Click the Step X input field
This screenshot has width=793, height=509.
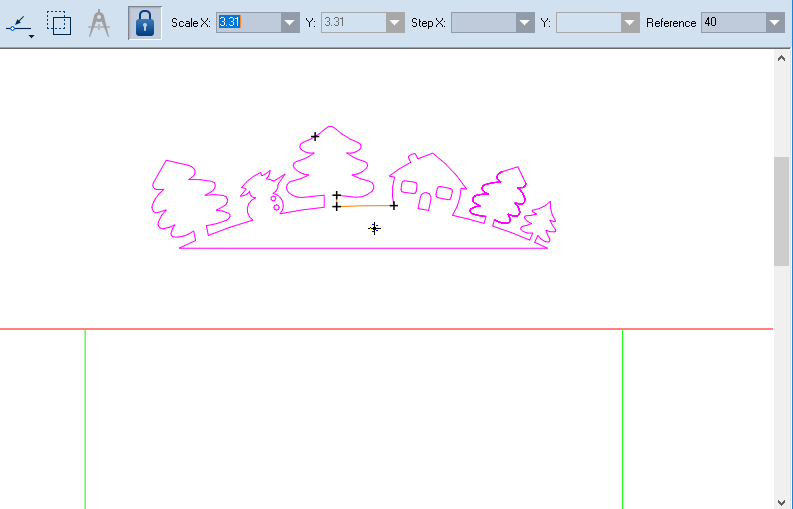(482, 22)
